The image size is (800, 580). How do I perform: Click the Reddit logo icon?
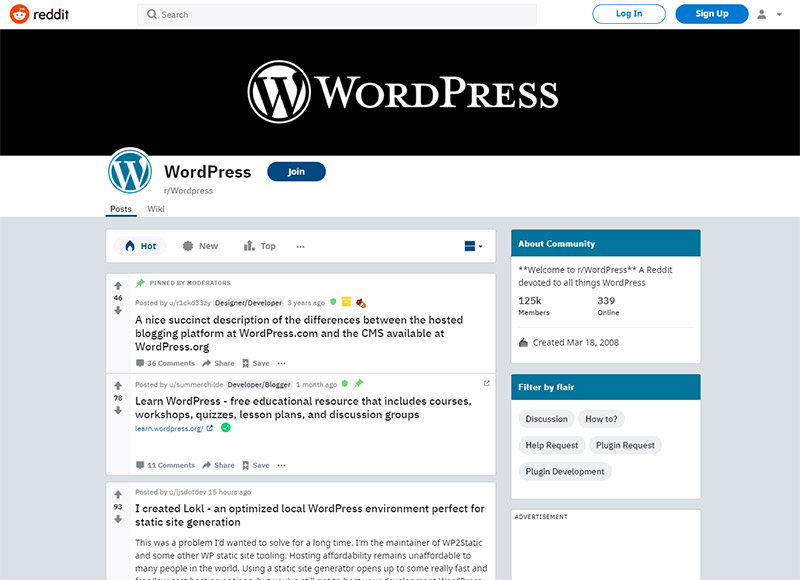click(19, 14)
